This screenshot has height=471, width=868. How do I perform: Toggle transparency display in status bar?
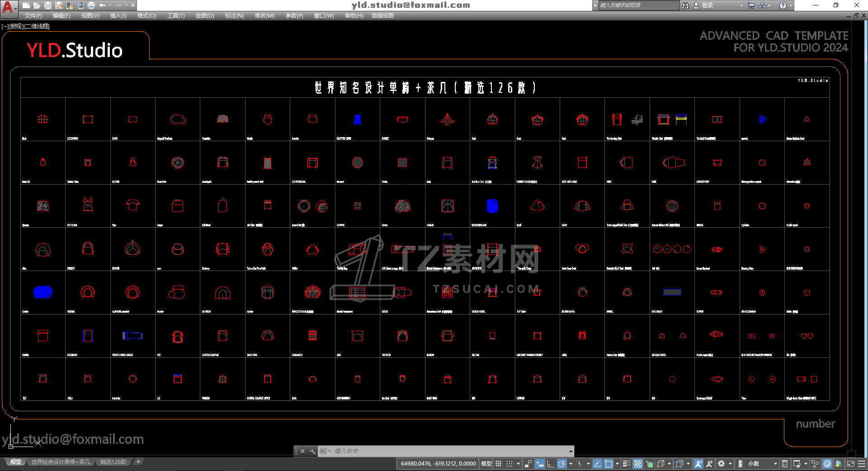pyautogui.click(x=637, y=464)
